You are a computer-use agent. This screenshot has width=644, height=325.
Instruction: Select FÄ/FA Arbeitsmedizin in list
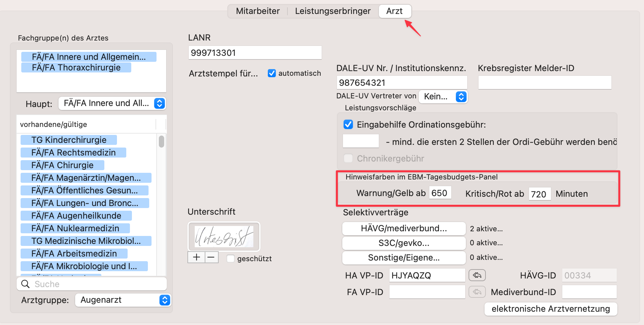(x=74, y=254)
